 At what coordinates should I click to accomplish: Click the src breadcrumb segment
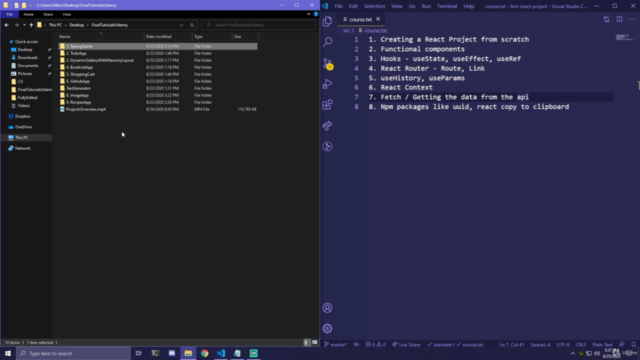pyautogui.click(x=346, y=31)
